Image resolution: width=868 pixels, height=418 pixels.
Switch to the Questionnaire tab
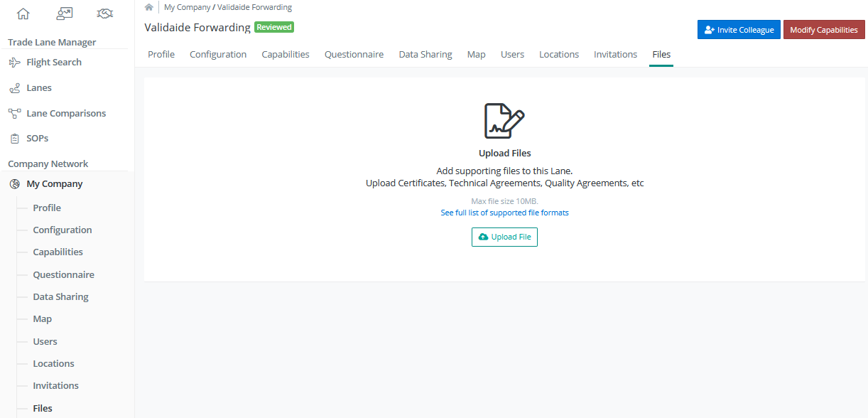354,55
